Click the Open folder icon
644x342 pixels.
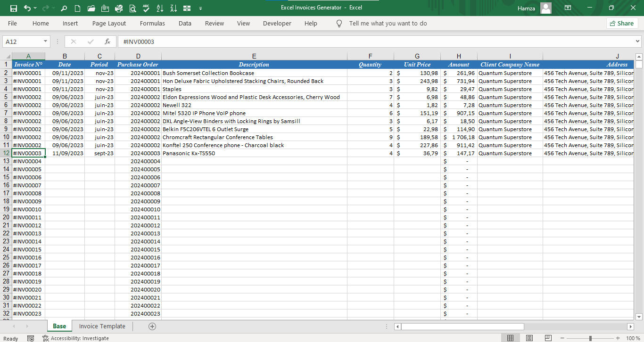(91, 8)
